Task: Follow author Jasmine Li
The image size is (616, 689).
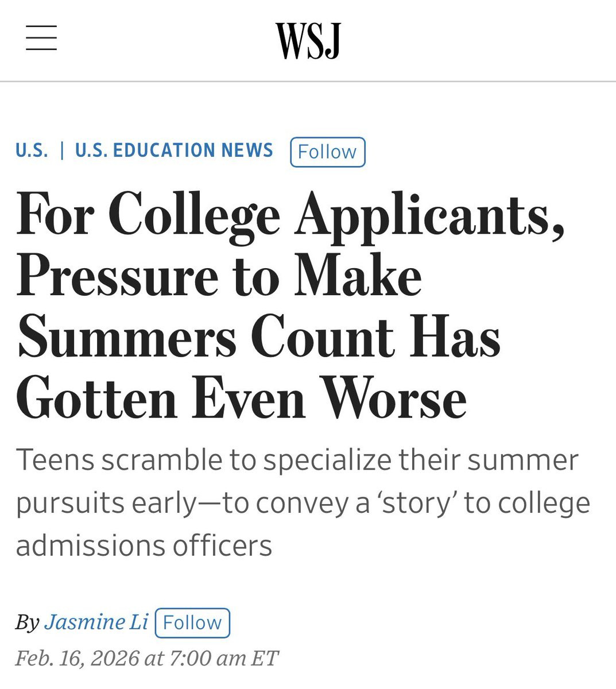Action: tap(192, 623)
